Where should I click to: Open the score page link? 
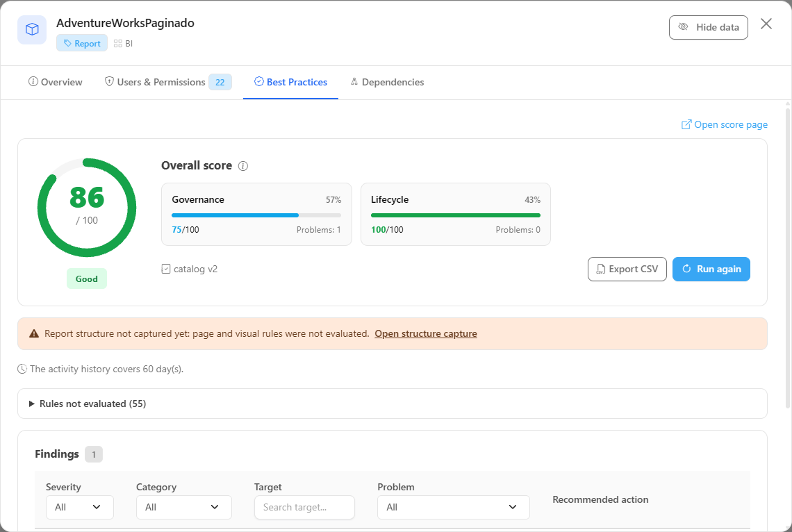coord(725,124)
